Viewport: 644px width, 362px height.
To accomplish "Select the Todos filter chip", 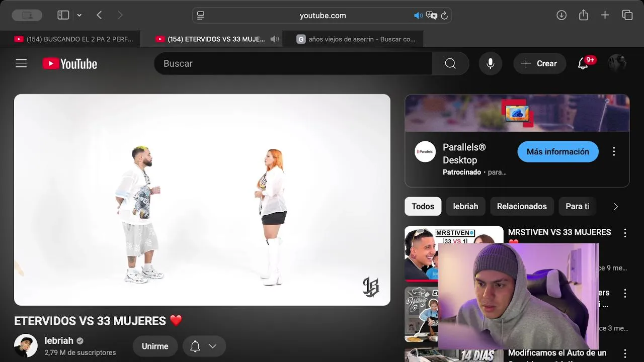I will [x=423, y=206].
